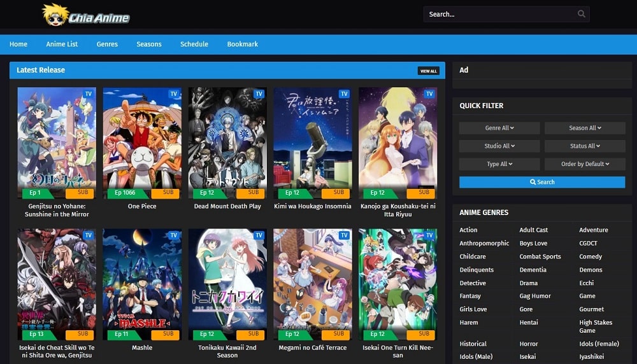Open the Studio All dropdown
Viewport: 637px width, 364px height.
(499, 146)
